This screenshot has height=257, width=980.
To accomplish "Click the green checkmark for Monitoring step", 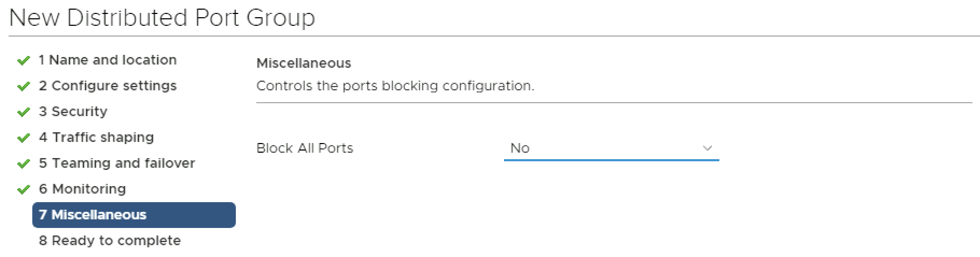I will 23,190.
